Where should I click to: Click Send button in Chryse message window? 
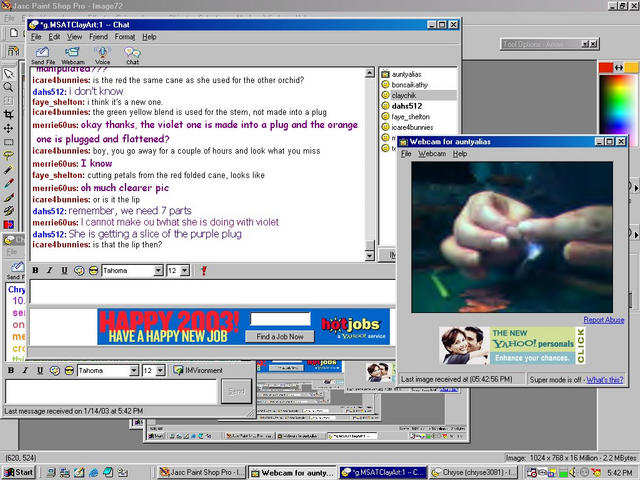[236, 392]
